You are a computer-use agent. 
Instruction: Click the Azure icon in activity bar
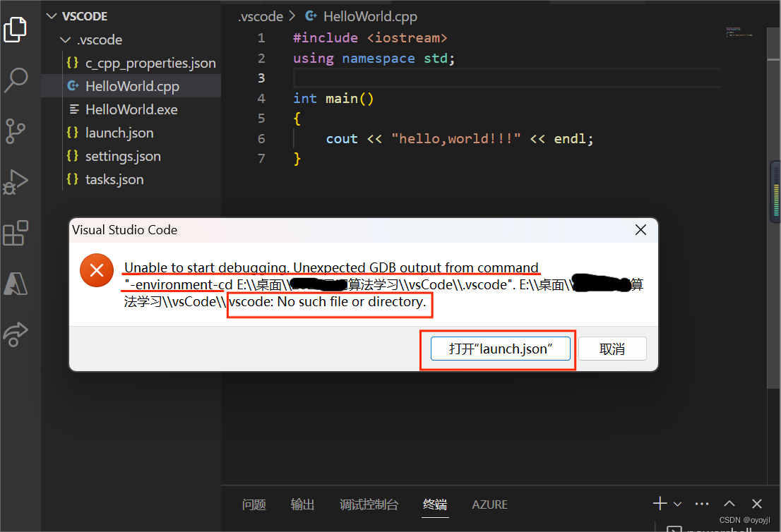coord(16,284)
